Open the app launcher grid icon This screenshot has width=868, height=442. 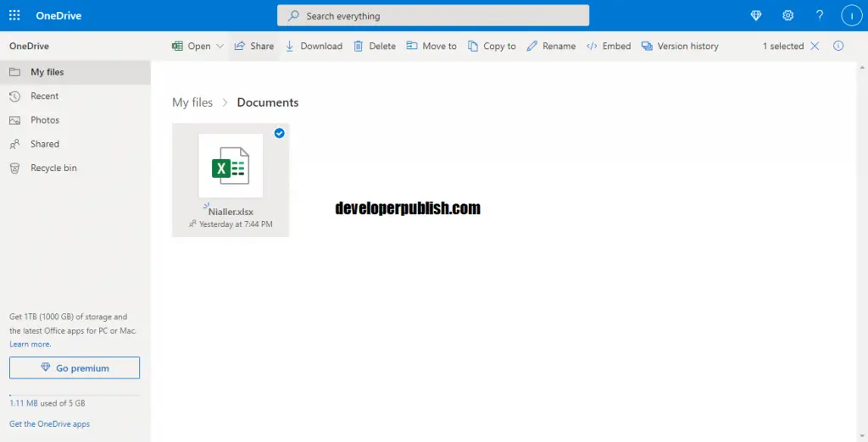14,15
